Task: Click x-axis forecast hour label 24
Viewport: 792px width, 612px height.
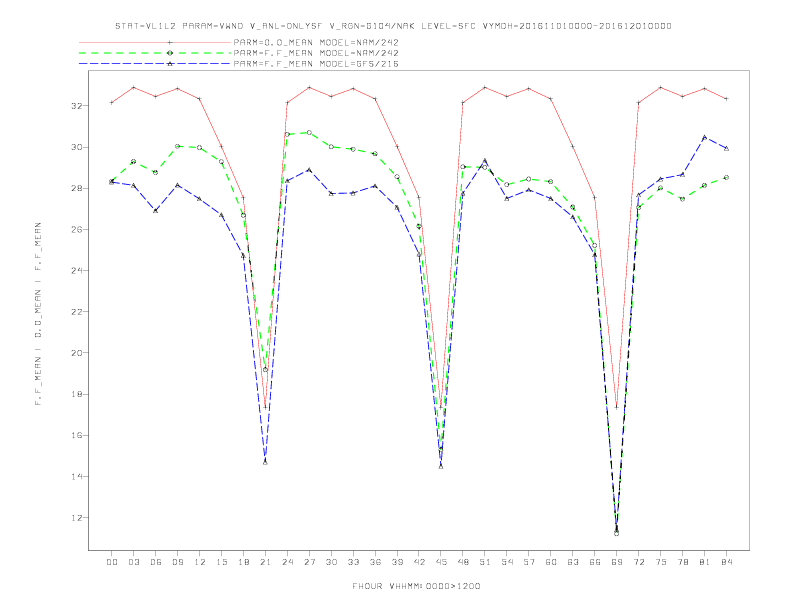Action: point(287,562)
